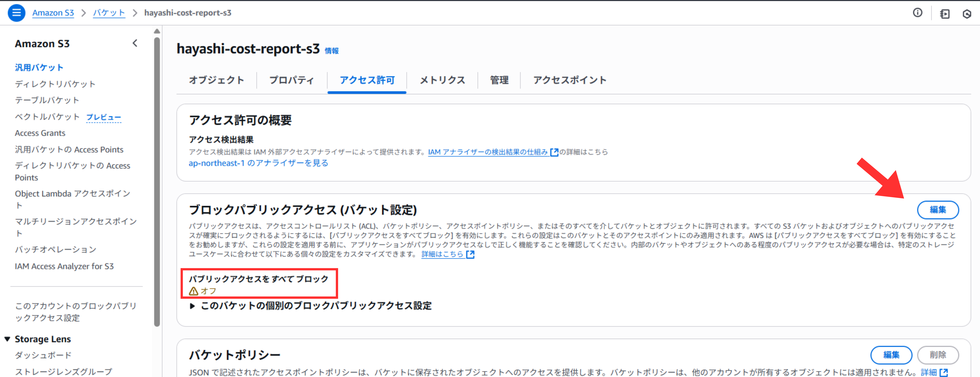Click the パブリックアクセスをすべてブロック label
This screenshot has width=980, height=377.
[258, 279]
